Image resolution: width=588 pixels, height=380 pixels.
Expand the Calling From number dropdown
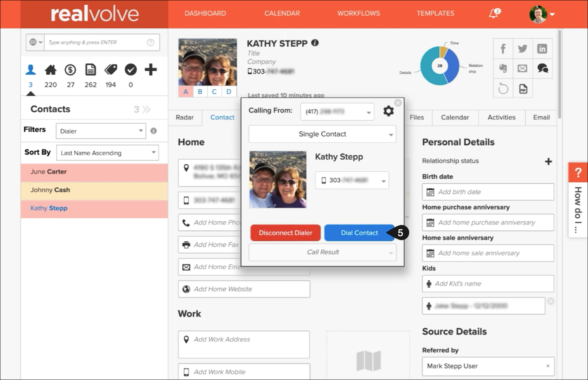[x=337, y=112]
